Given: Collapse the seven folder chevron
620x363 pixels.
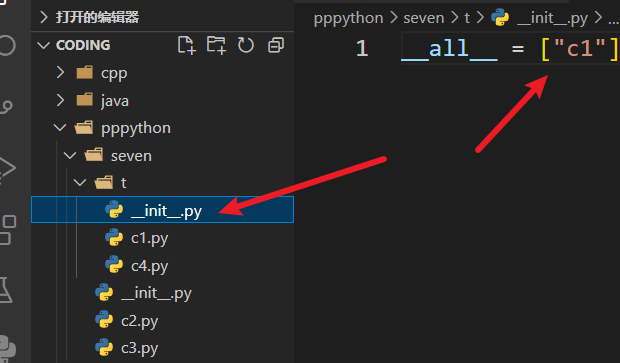Looking at the screenshot, I should click(70, 155).
